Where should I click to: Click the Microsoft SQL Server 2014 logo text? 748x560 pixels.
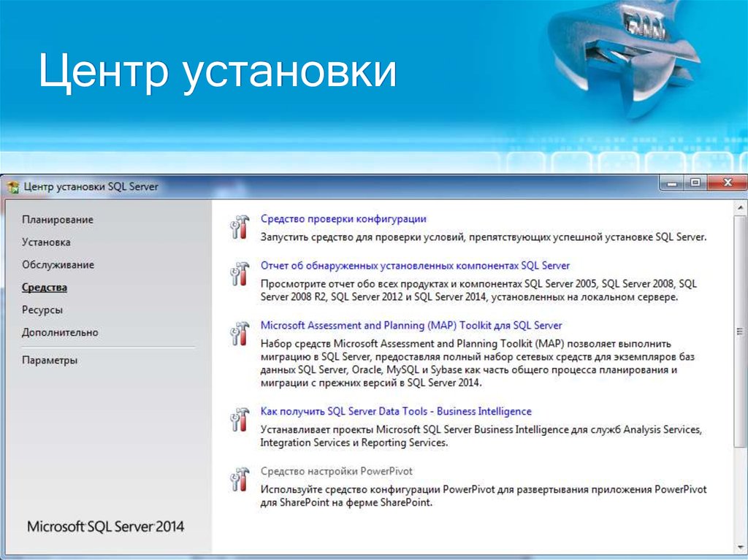[105, 526]
